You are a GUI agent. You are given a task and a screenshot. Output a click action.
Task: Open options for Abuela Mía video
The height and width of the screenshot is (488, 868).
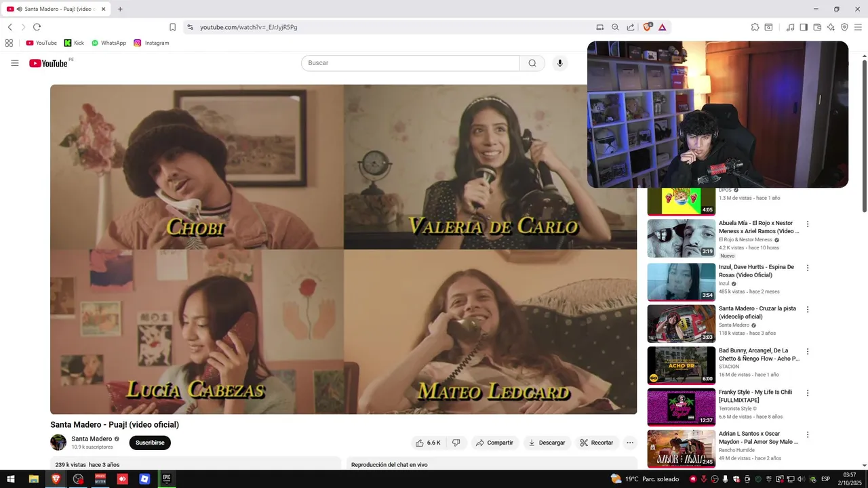tap(807, 224)
